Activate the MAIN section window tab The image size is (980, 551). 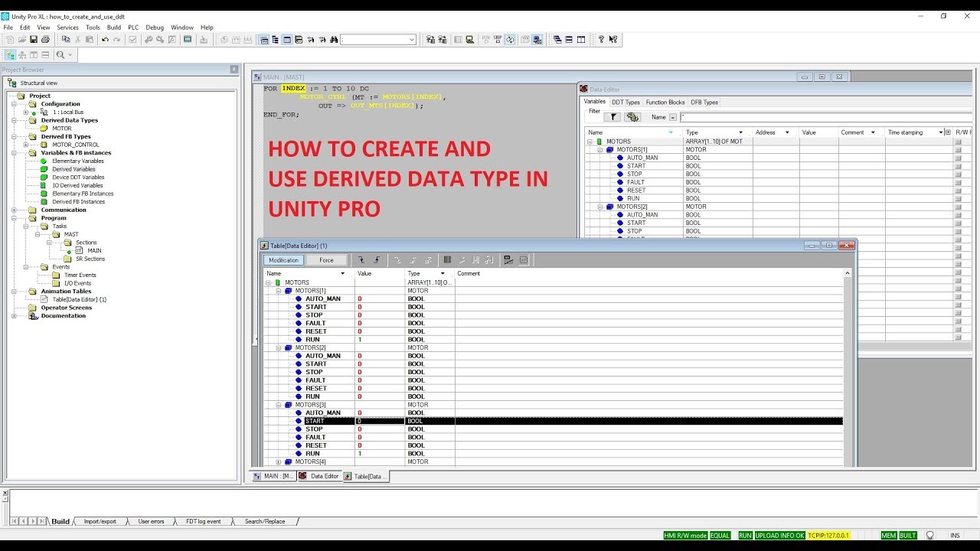[273, 476]
